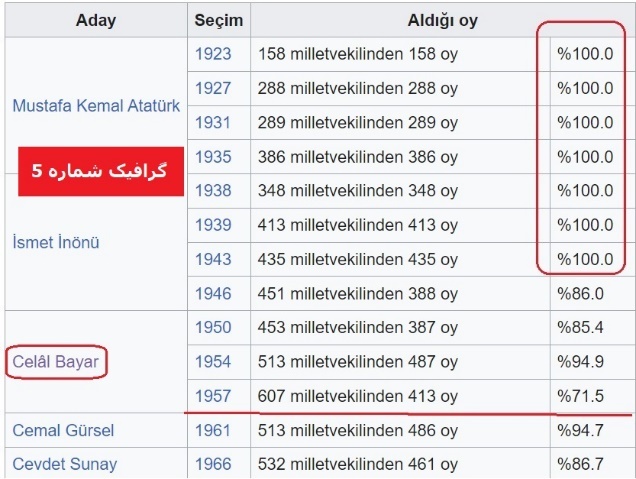Click the Aday column header
Viewport: 636px width, 479px height.
96,20
